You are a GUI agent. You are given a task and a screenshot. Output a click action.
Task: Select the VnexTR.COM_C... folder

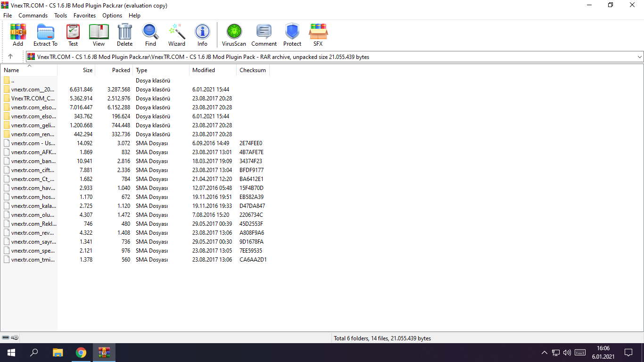(29, 99)
